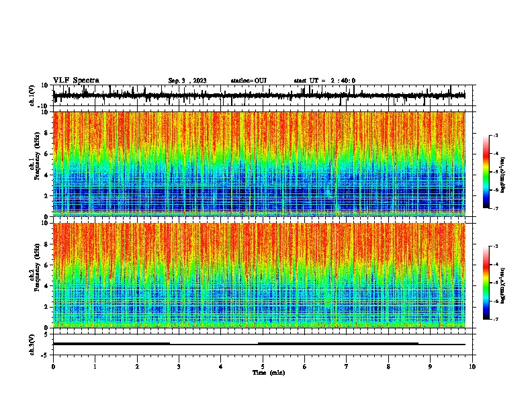Click the time axis tick label "7"
This screenshot has height=411, width=532.
pyautogui.click(x=347, y=367)
